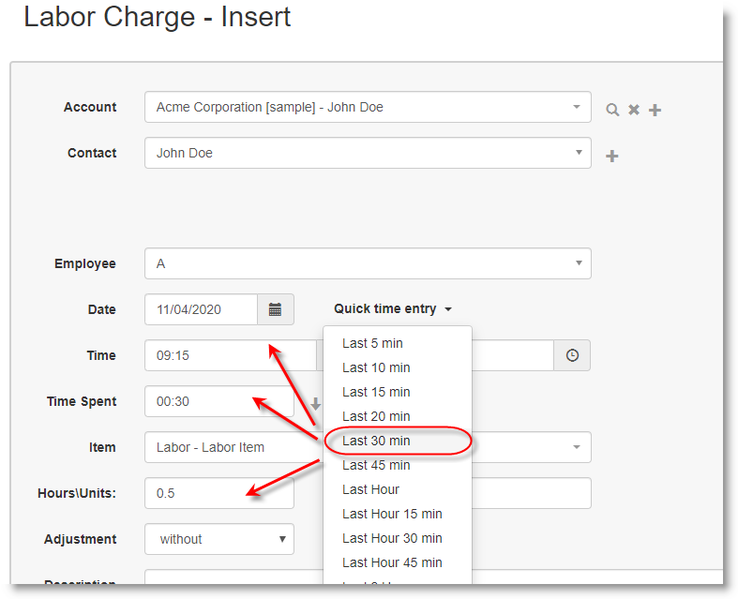The image size is (738, 599).
Task: Open the calendar date picker icon
Action: 275,310
